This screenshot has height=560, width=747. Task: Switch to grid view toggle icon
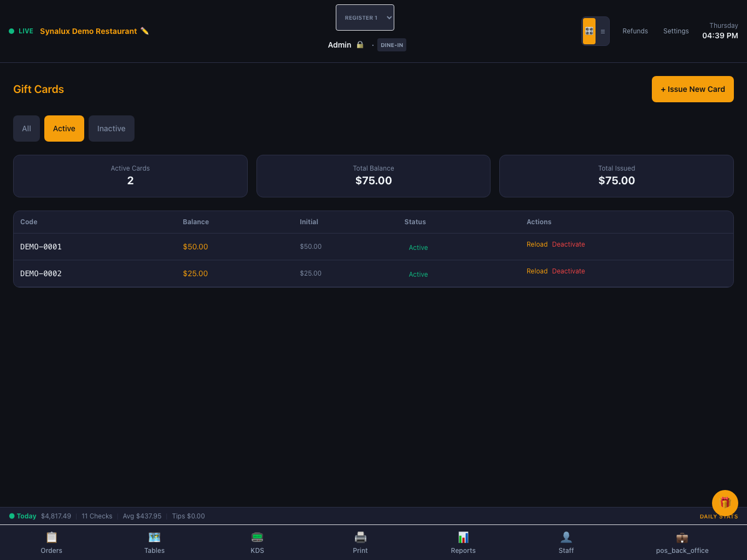589,31
